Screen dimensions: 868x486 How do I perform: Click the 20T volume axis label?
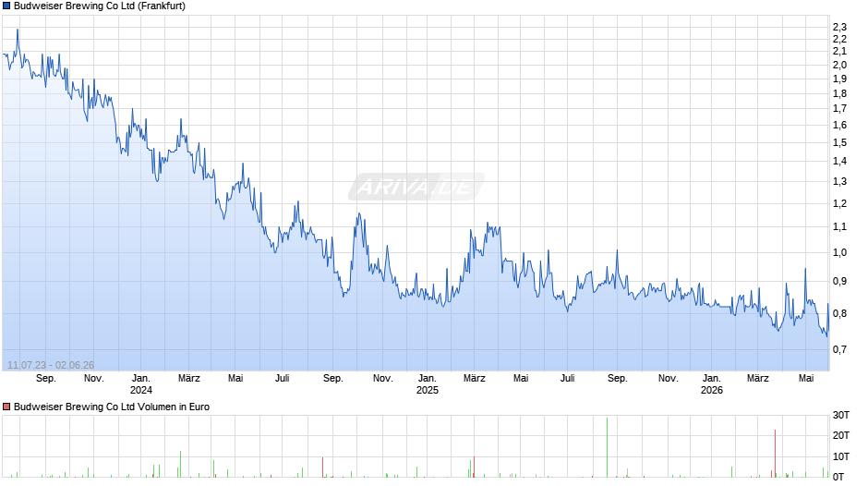tap(841, 435)
